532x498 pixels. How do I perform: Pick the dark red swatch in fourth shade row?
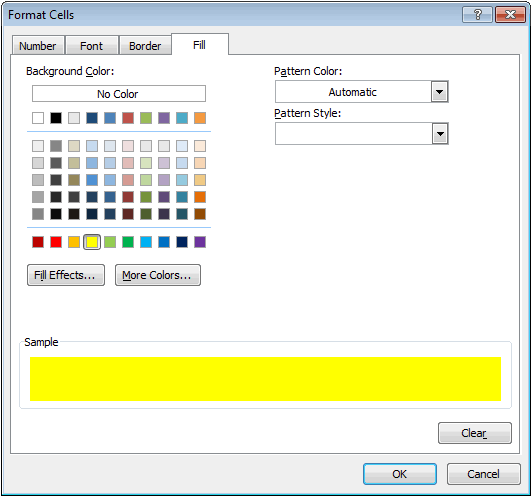128,197
